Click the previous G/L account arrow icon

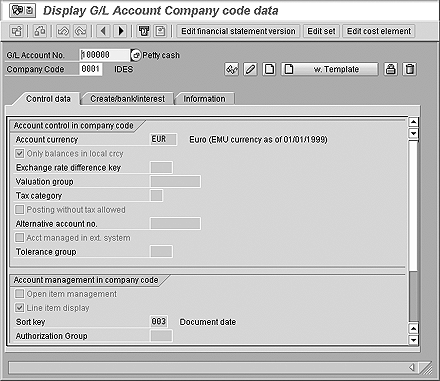click(x=103, y=31)
